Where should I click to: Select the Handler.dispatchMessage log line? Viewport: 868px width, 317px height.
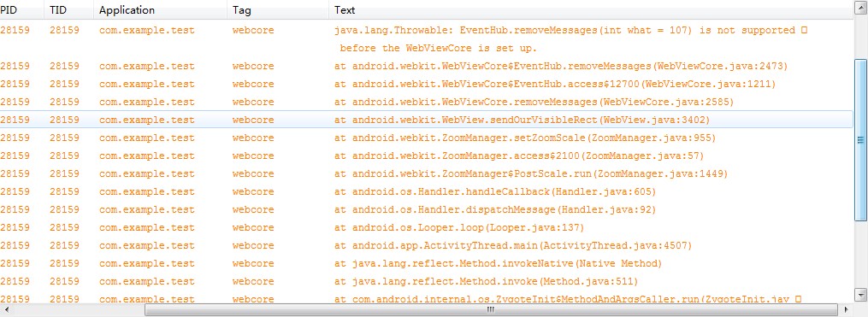click(426, 209)
